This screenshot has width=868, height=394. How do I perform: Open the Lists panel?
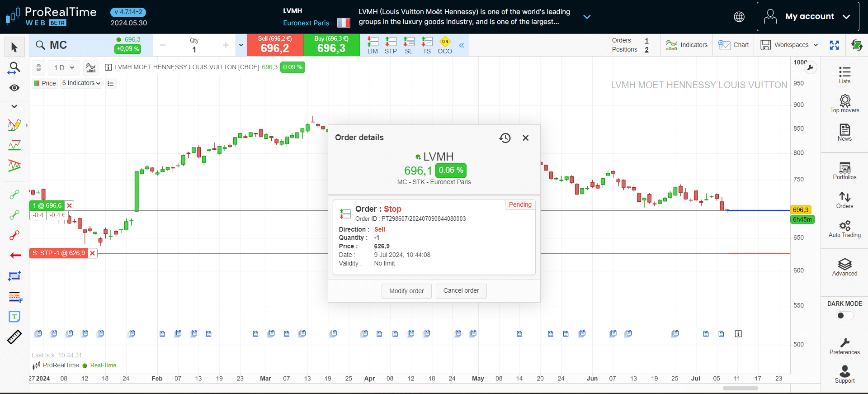click(x=844, y=75)
